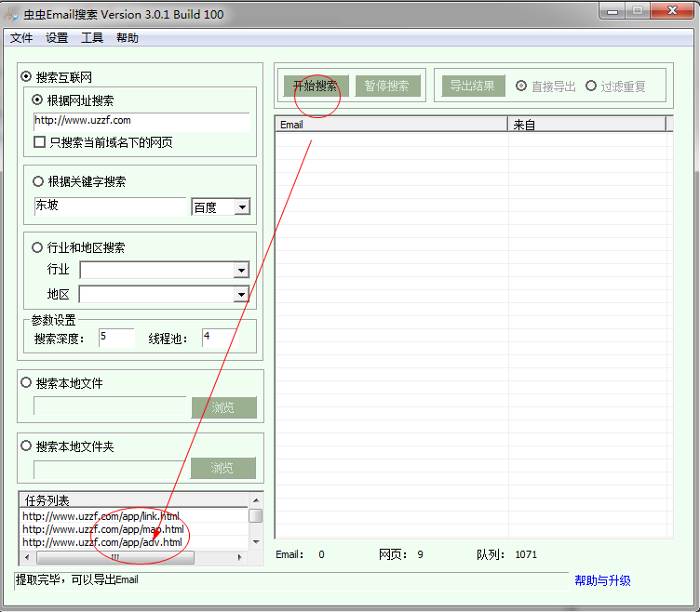
Task: Click the 队列 count value 1071
Action: coord(526,554)
